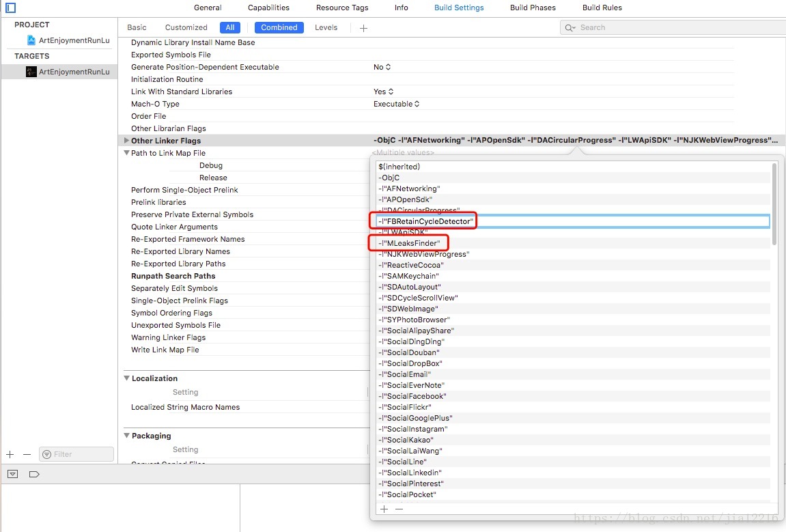Remove target with minus icon
Viewport: 786px width, 532px height.
(27, 454)
